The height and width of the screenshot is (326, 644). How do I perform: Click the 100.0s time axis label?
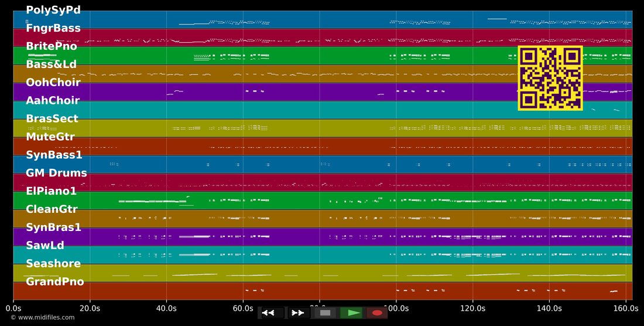[396, 308]
